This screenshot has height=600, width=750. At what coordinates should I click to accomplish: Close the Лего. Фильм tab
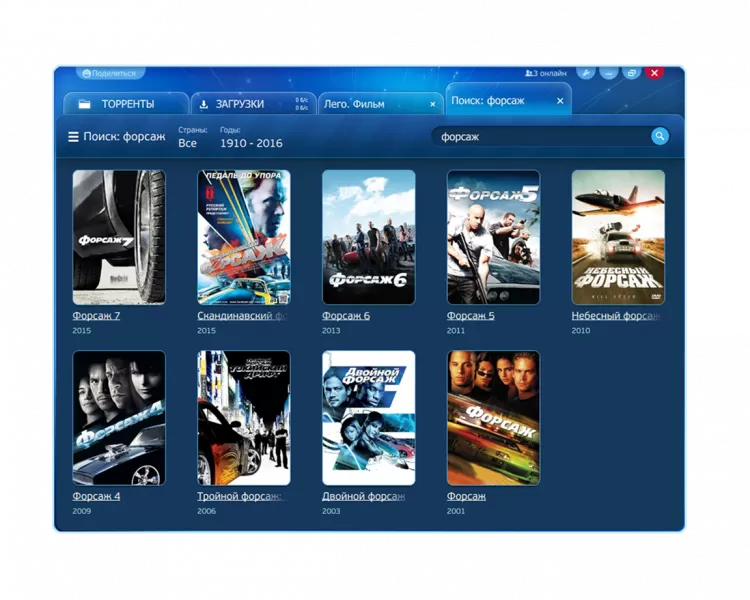[432, 104]
